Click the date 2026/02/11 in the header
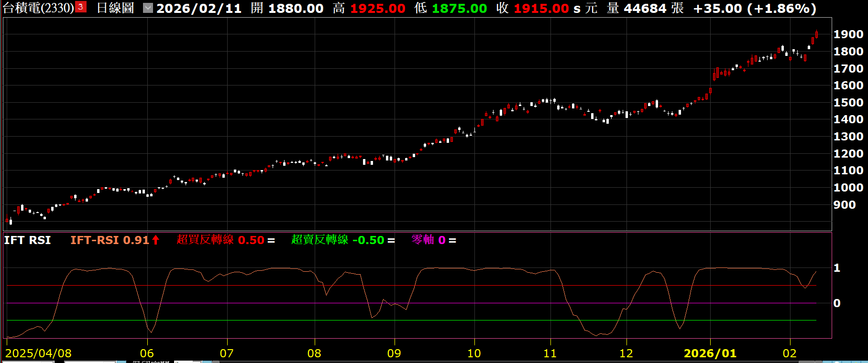This screenshot has height=363, width=868. 198,9
